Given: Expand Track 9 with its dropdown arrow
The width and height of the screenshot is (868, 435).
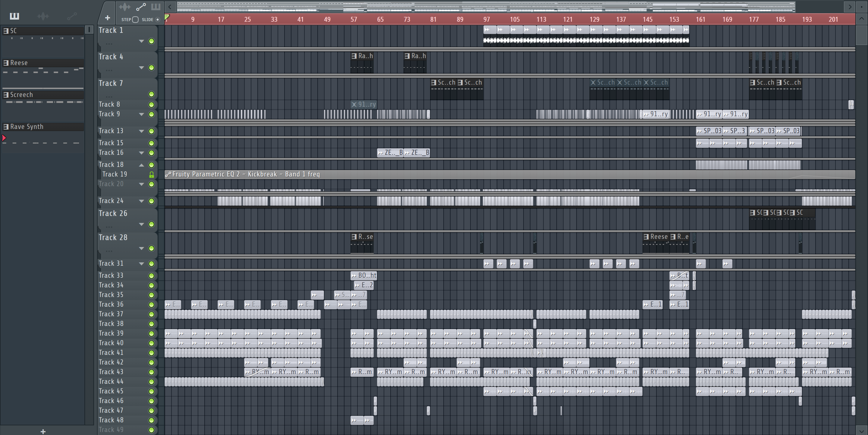Looking at the screenshot, I should click(x=142, y=114).
